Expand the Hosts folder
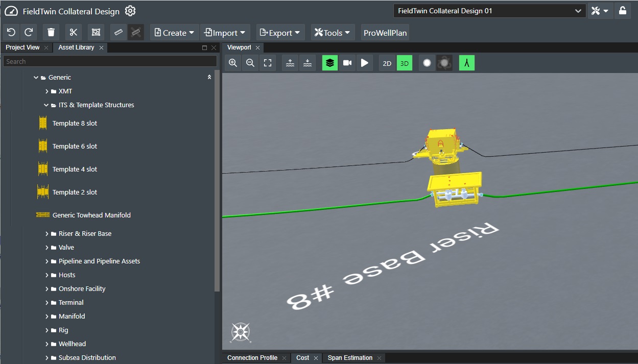 (46, 275)
